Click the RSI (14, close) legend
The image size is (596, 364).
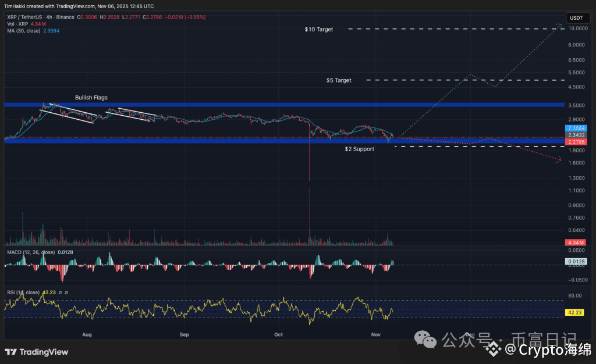pos(23,292)
